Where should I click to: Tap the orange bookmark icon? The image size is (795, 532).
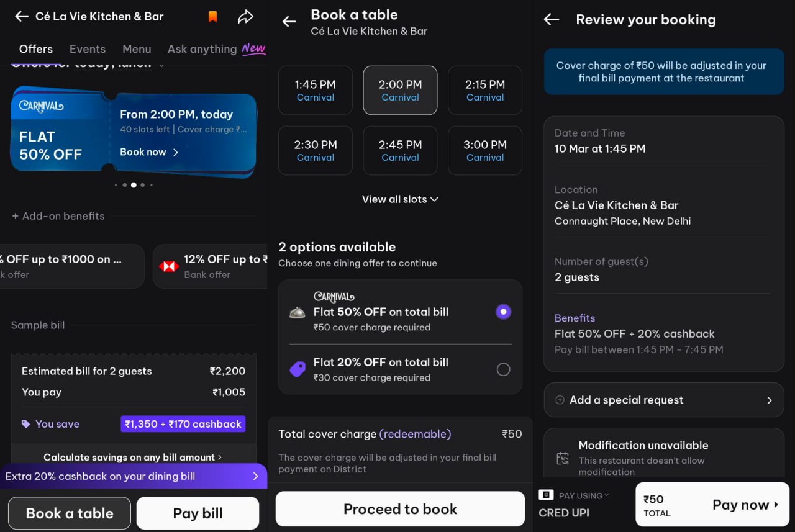click(212, 17)
